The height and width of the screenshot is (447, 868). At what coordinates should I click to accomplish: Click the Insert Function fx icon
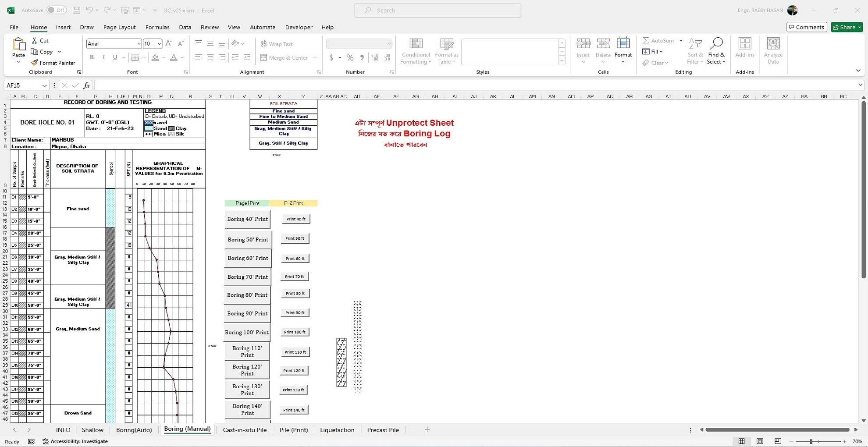pos(86,85)
